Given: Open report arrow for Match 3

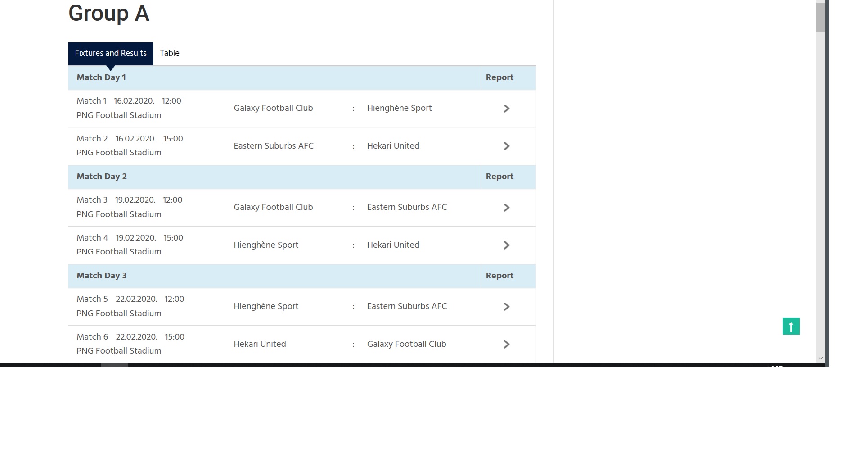Looking at the screenshot, I should (x=506, y=208).
